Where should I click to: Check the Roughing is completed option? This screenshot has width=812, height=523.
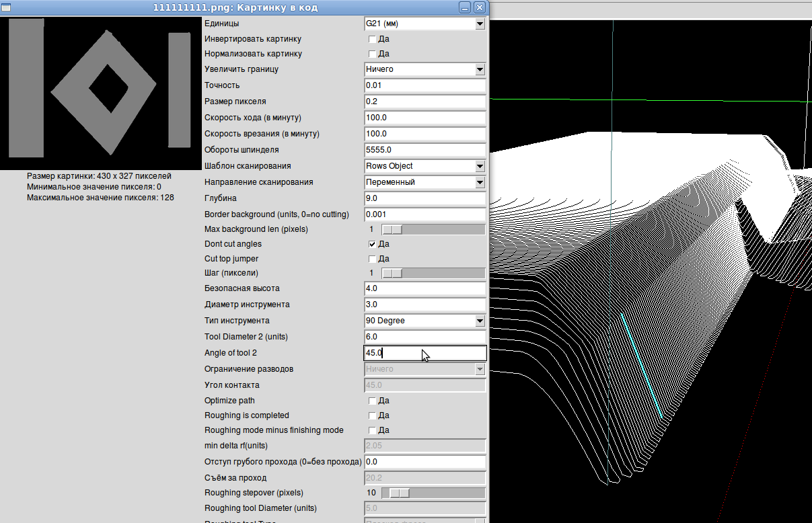tap(372, 415)
